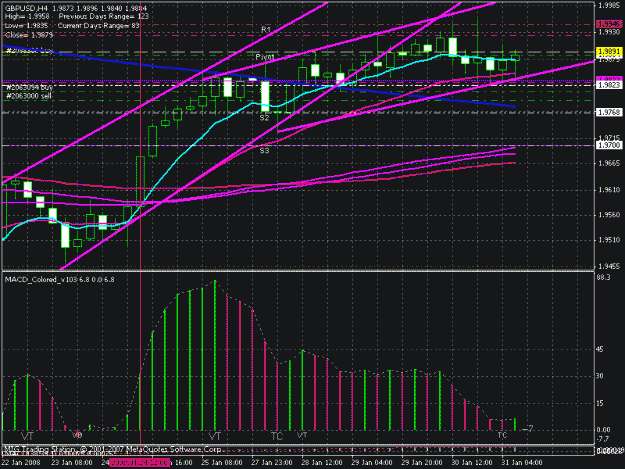625x469 pixels.
Task: Click the 45 MACD scale value
Action: [601, 349]
